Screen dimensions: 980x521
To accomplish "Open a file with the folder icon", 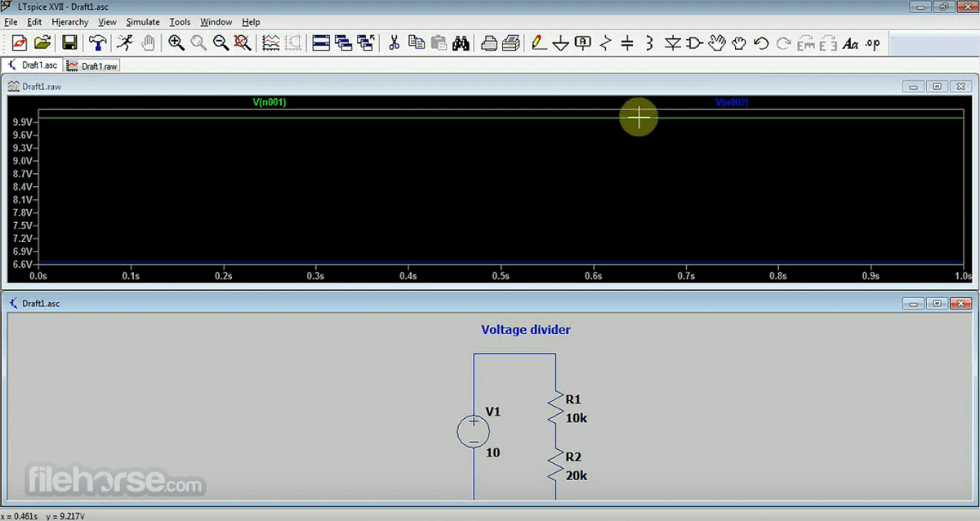I will pyautogui.click(x=42, y=43).
